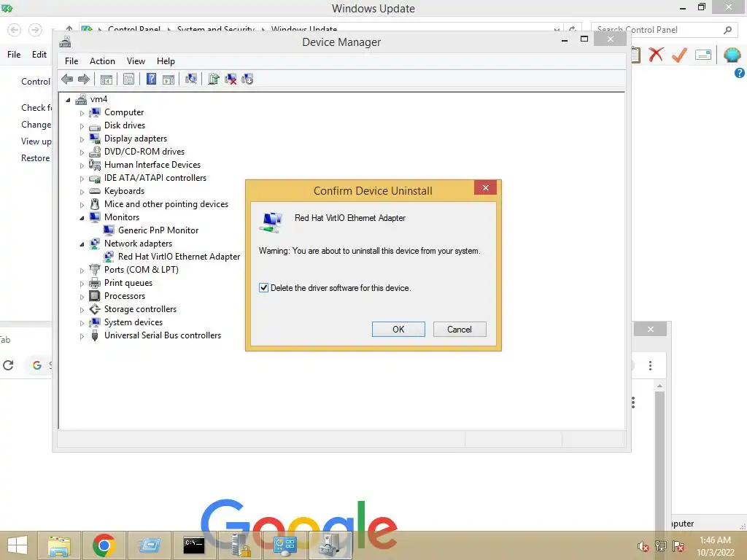Click the Back arrow in Device Manager toolbar
747x560 pixels.
(x=67, y=79)
